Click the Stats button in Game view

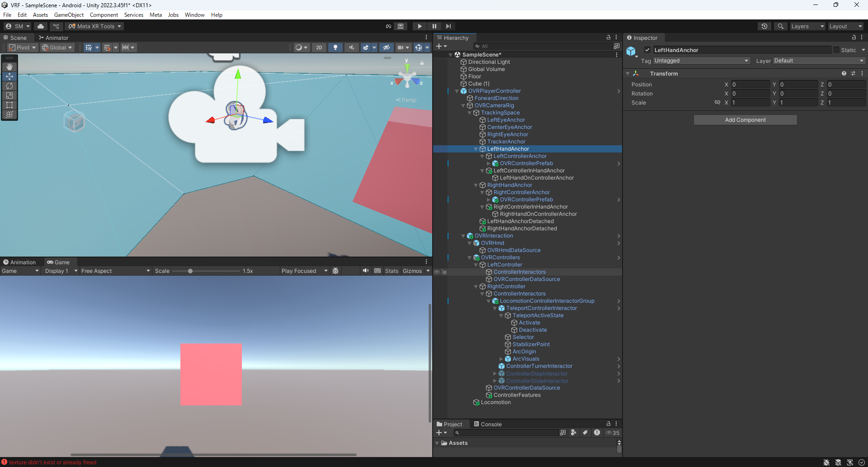392,271
